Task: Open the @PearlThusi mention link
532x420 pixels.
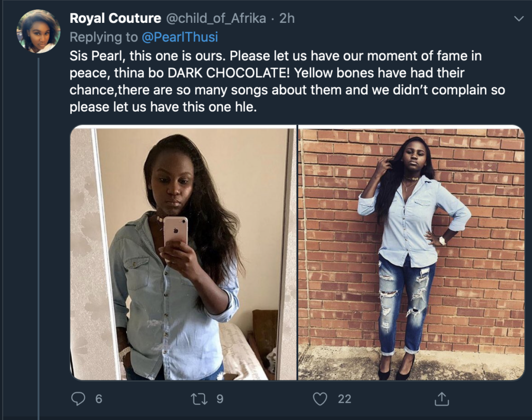Action: coord(179,37)
